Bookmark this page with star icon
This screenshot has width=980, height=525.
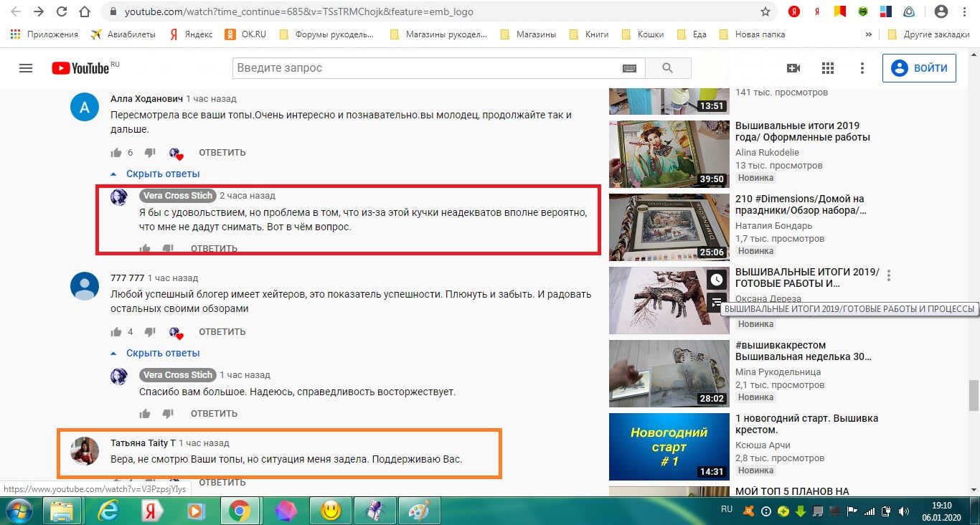coord(765,12)
